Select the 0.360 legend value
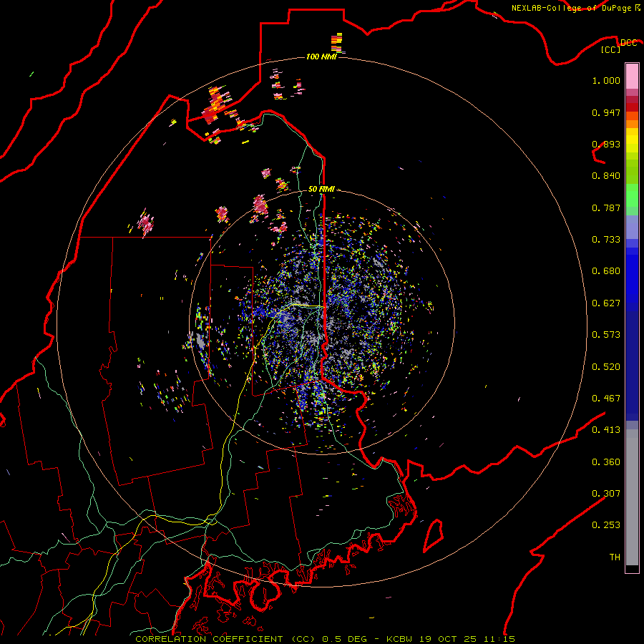Screen dimensions: 644x644 [606, 462]
